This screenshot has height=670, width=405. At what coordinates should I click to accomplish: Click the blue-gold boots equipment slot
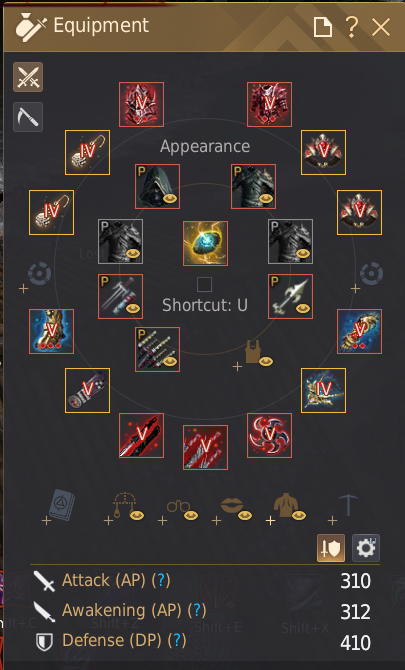tap(51, 331)
